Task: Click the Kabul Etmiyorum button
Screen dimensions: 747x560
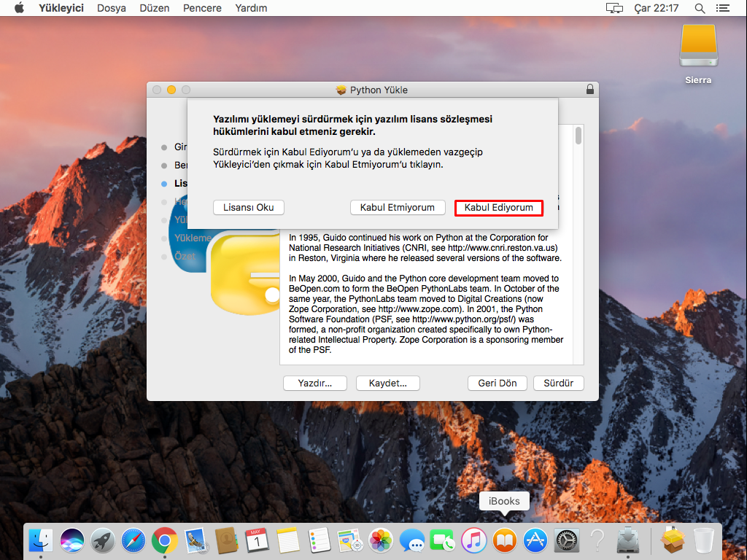Action: [398, 207]
